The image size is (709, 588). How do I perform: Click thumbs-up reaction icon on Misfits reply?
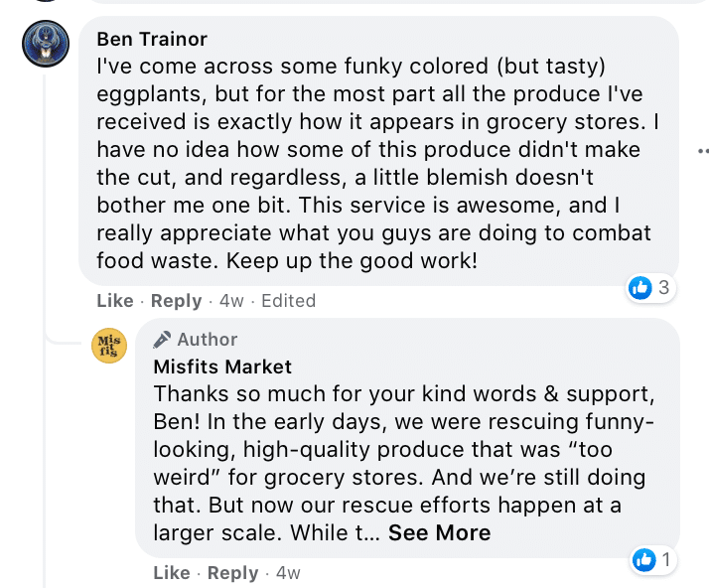pos(643,561)
